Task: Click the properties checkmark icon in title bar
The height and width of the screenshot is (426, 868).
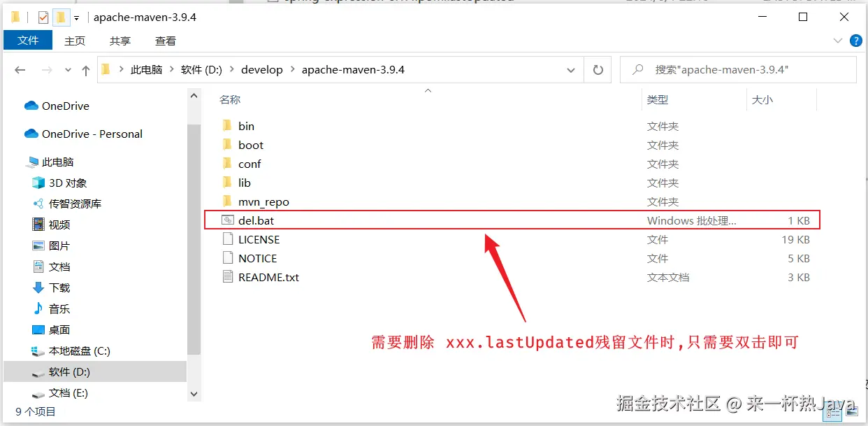Action: click(x=43, y=17)
